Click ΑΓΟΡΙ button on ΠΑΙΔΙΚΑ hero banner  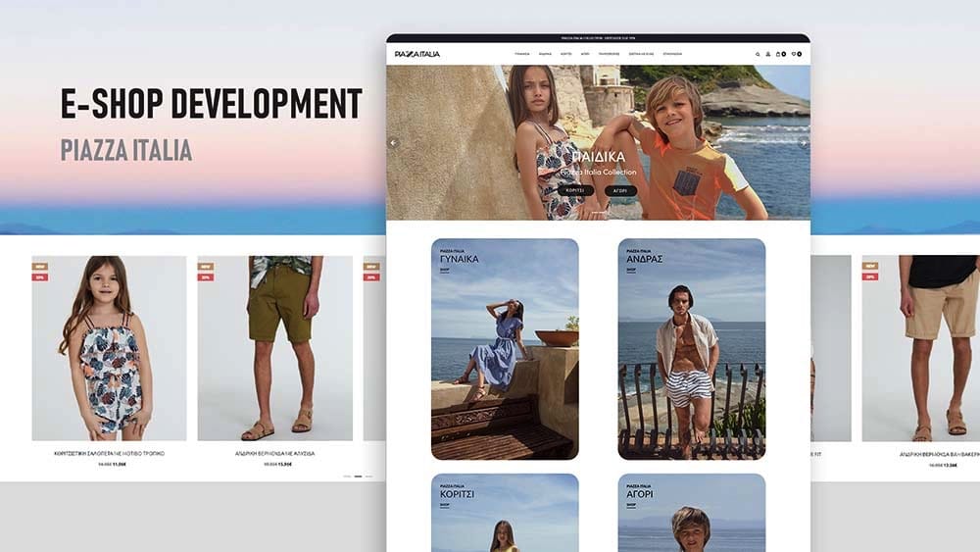(x=620, y=190)
